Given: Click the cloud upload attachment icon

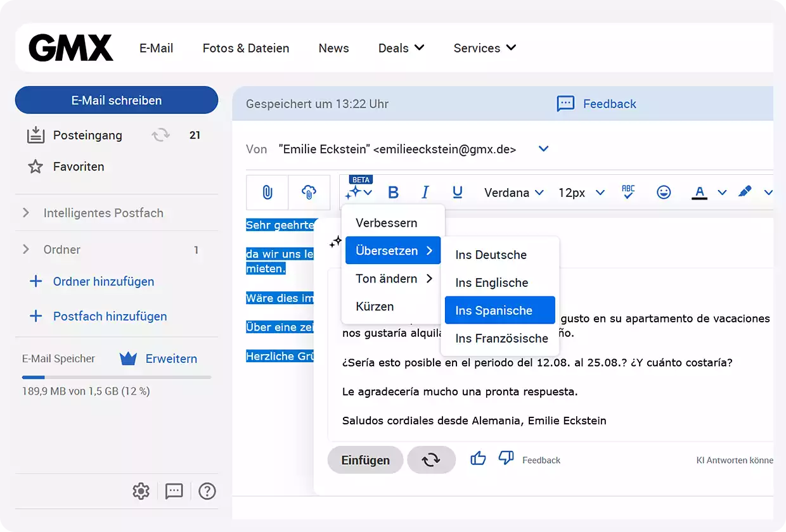Looking at the screenshot, I should pyautogui.click(x=309, y=192).
